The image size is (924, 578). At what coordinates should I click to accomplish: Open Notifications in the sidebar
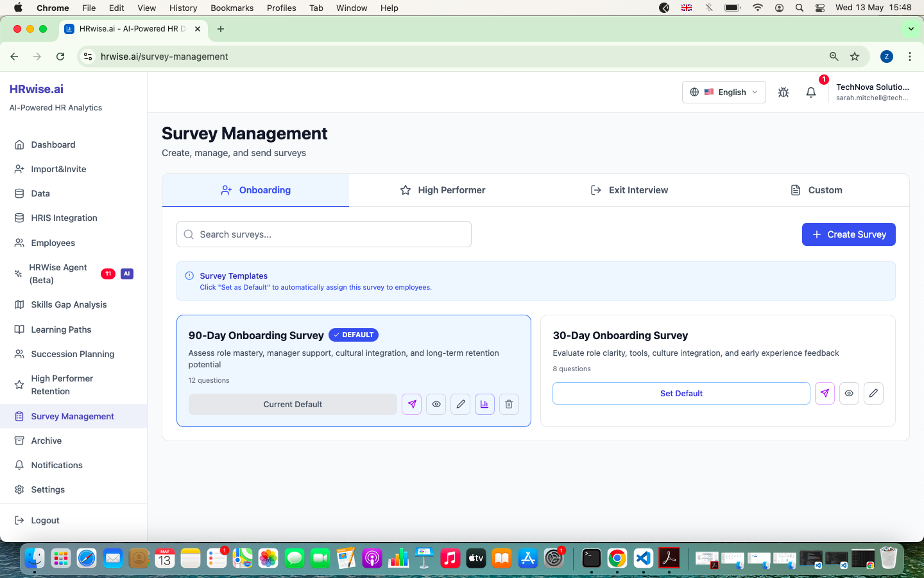[x=74, y=466]
